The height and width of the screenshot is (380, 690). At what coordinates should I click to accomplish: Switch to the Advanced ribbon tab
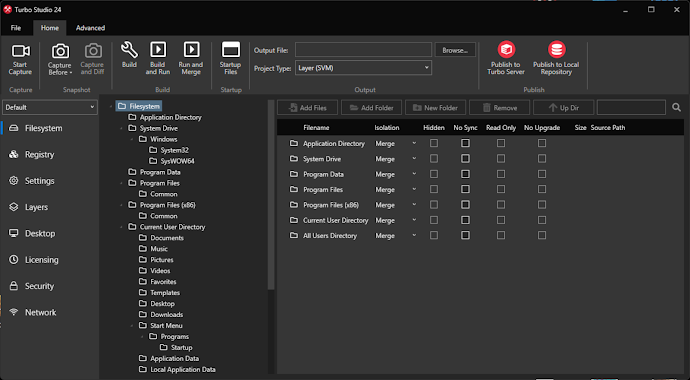point(90,28)
